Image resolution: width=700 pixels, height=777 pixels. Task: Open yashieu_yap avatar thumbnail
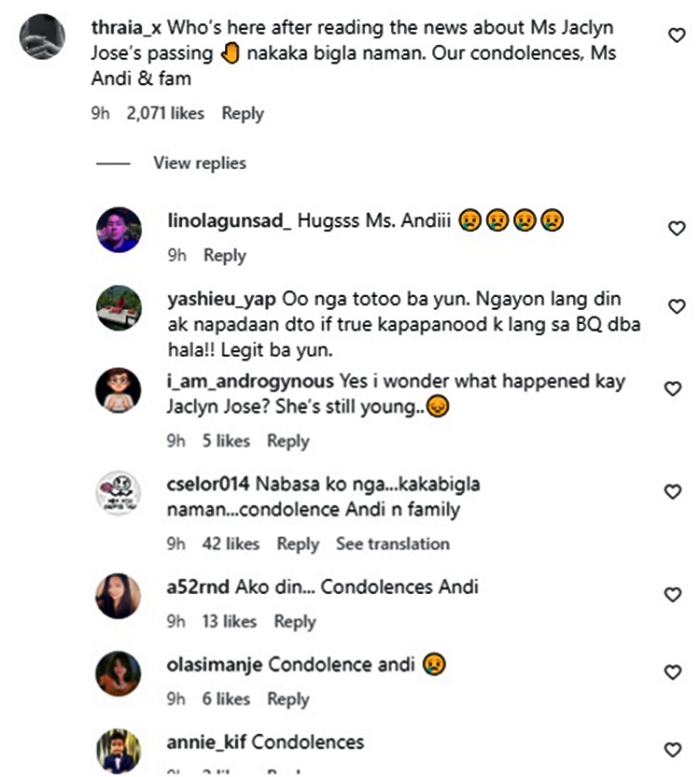click(119, 307)
